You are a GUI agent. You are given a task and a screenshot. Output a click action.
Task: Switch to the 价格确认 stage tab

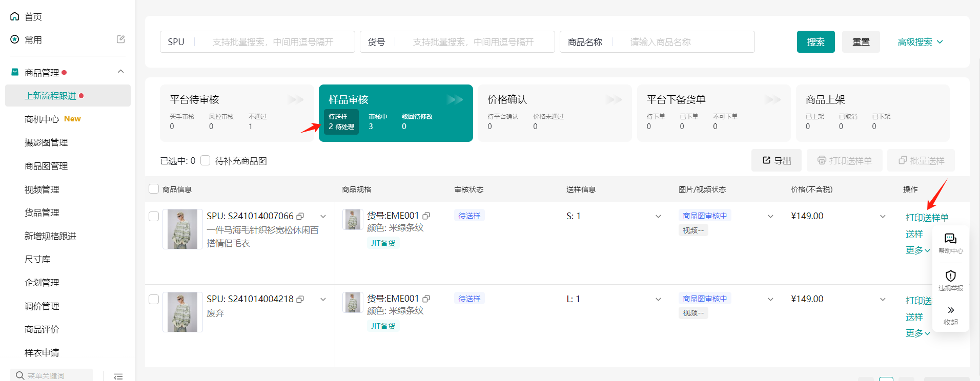coord(554,113)
